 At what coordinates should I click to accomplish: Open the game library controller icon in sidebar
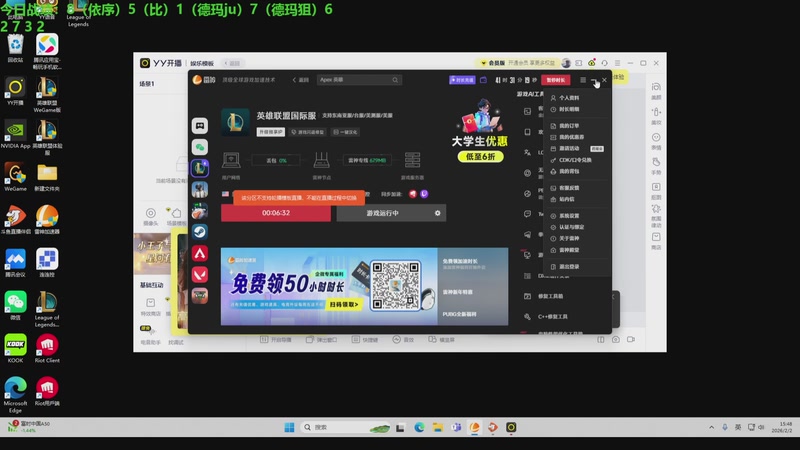point(199,126)
